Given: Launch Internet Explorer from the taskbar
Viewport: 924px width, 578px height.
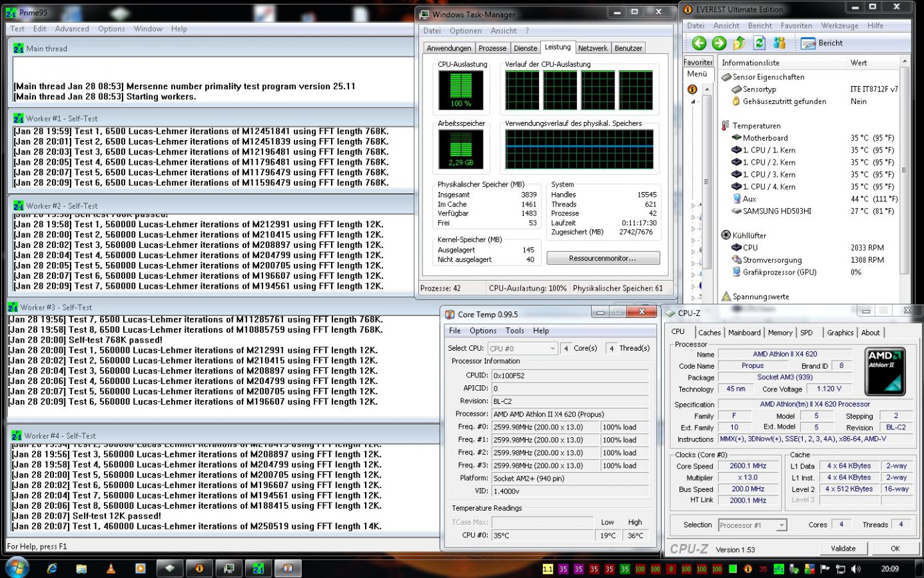Looking at the screenshot, I should (52, 569).
